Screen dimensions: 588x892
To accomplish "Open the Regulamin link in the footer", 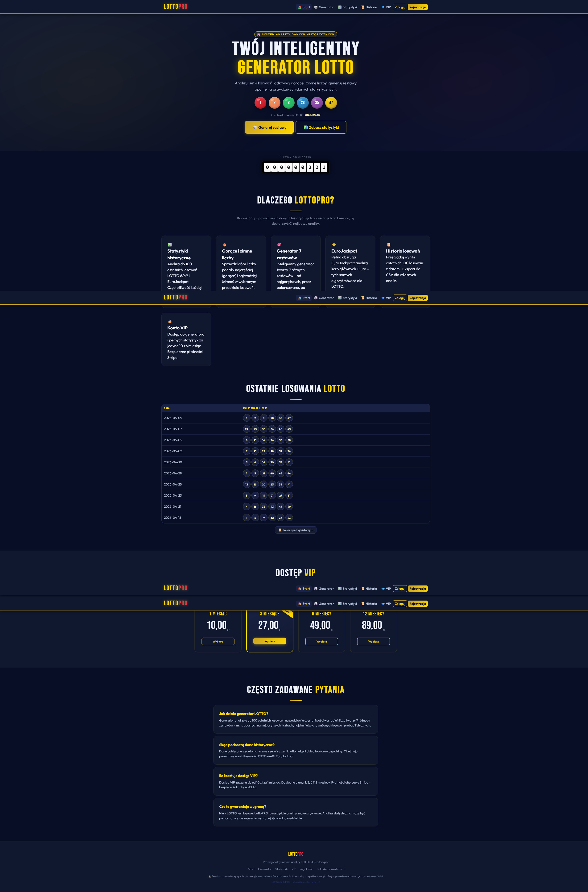I will [x=306, y=869].
